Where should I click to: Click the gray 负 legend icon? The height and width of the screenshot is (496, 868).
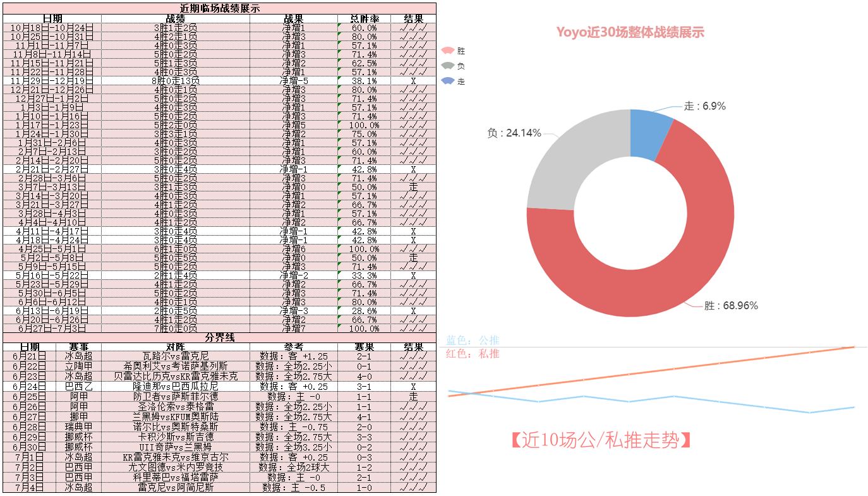point(448,66)
